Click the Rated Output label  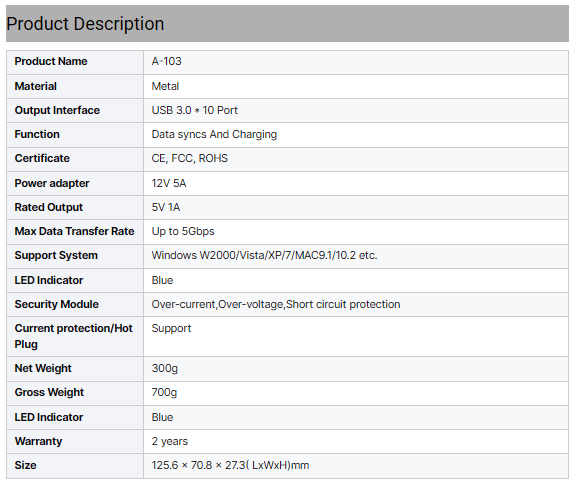click(49, 207)
